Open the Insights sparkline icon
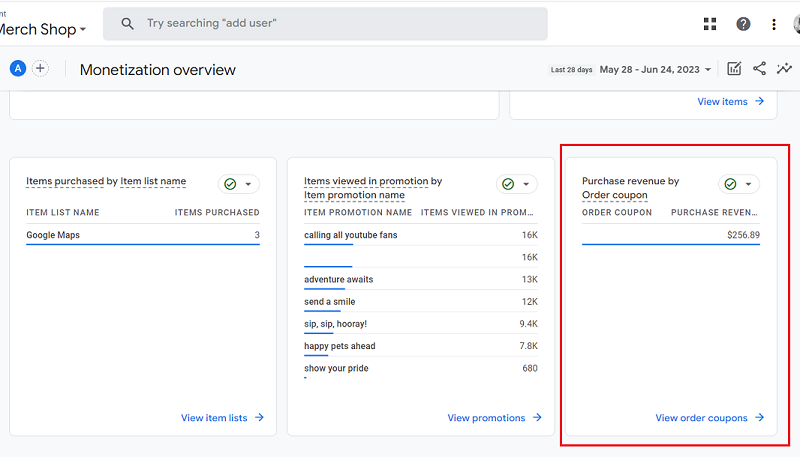 [784, 69]
